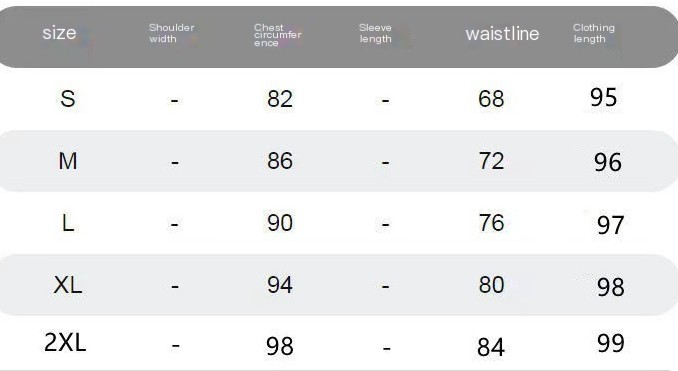The height and width of the screenshot is (371, 678).
Task: Click the S size row label
Action: [x=68, y=99]
